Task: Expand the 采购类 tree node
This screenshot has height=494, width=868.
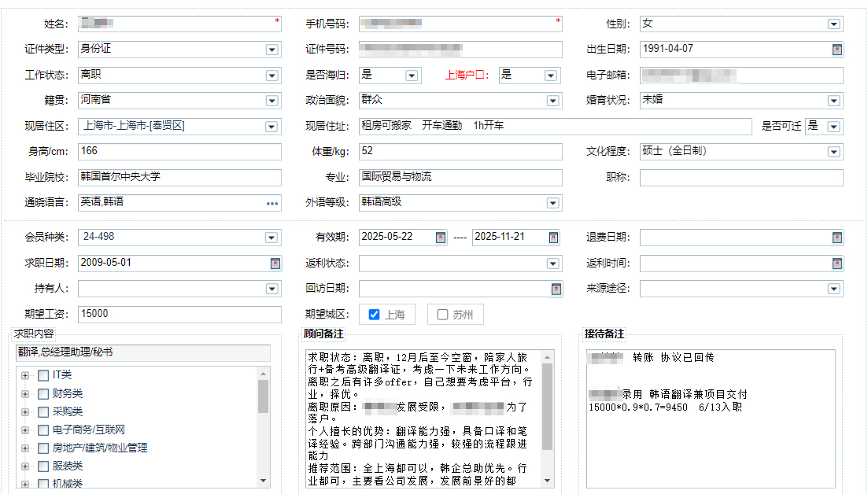Action: click(x=25, y=412)
